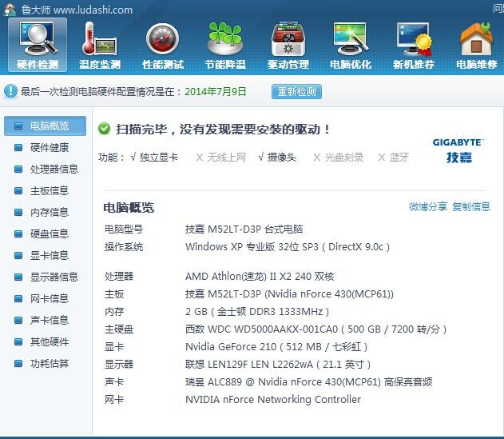Click the Nvidia nForce 430(MCP61) motherboard value
Viewport: 504px width, 439px height.
tap(289, 293)
